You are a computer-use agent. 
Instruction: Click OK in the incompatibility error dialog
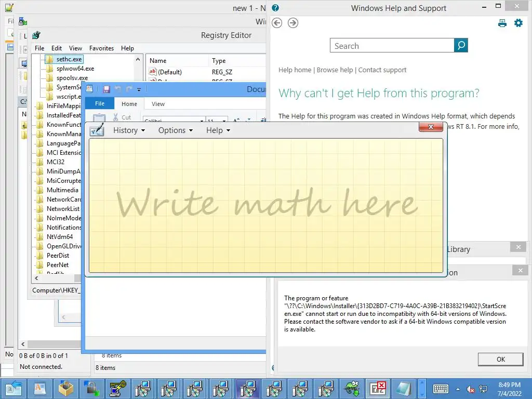tap(500, 360)
